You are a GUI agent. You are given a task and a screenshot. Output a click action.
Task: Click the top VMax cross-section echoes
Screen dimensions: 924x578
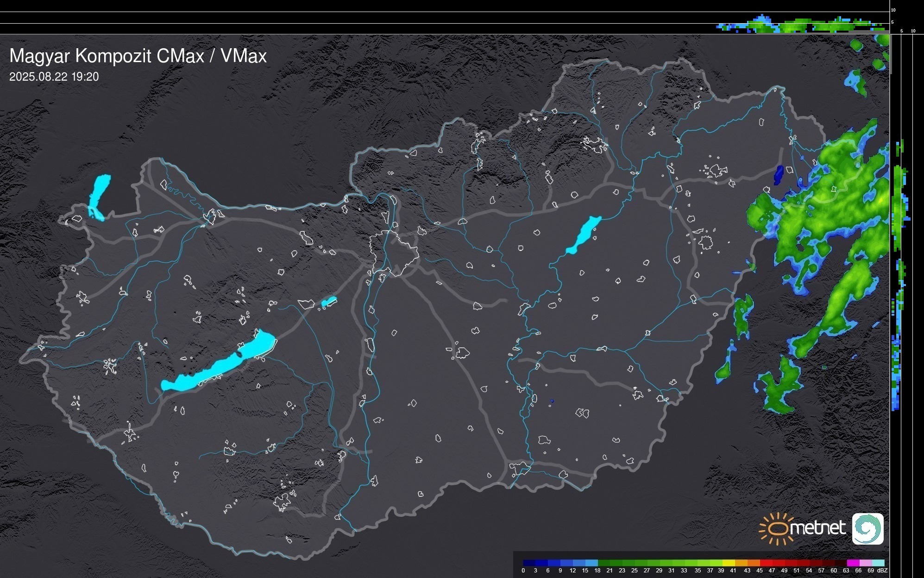point(801,25)
